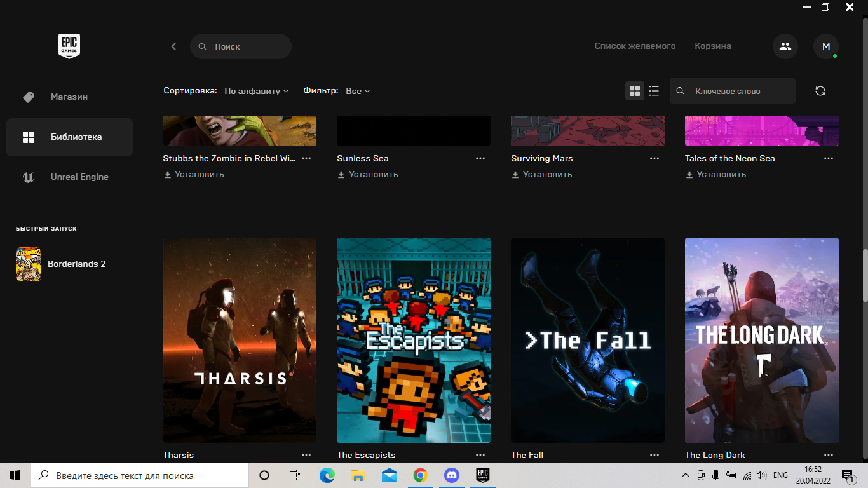Show hidden system tray icons

point(686,475)
